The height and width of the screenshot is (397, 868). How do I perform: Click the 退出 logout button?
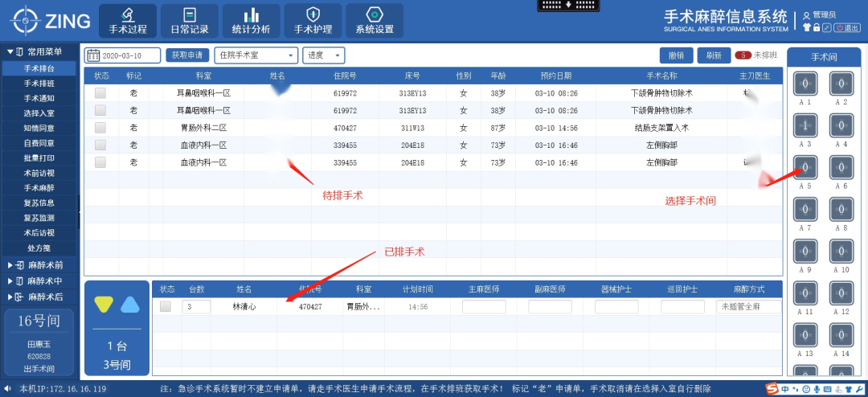pyautogui.click(x=847, y=27)
